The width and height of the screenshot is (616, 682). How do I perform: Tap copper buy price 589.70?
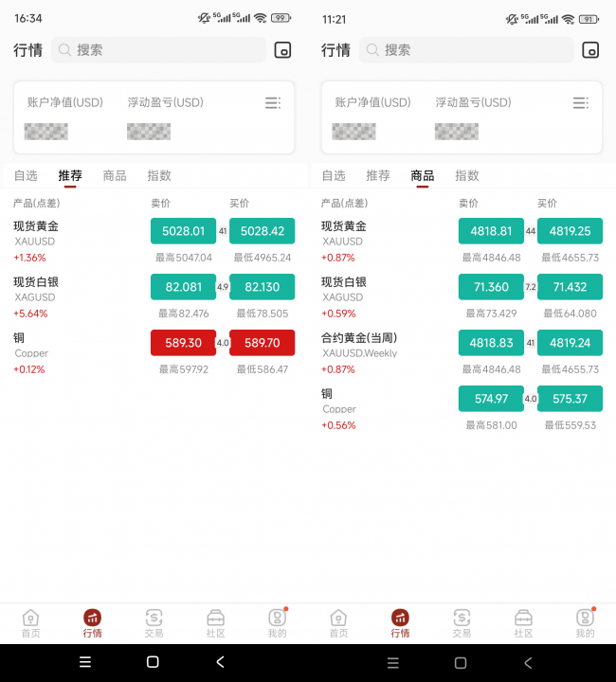click(x=262, y=343)
